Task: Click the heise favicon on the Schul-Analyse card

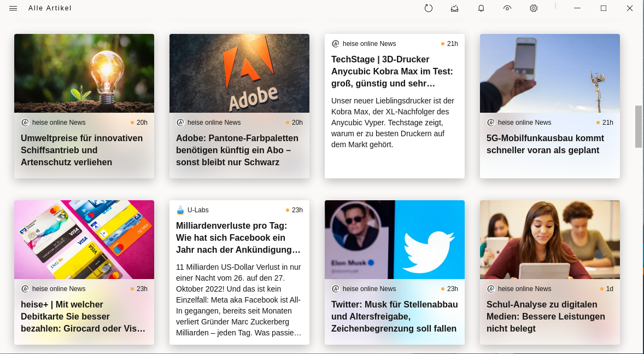Action: click(491, 289)
